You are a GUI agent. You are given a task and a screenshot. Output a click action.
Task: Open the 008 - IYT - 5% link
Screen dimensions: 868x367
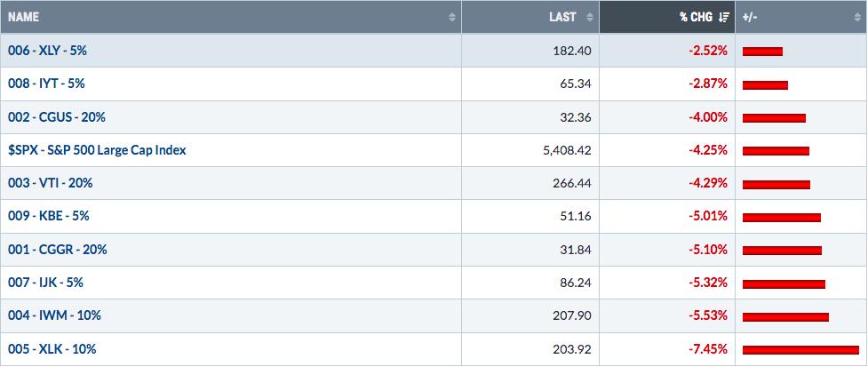pyautogui.click(x=46, y=84)
